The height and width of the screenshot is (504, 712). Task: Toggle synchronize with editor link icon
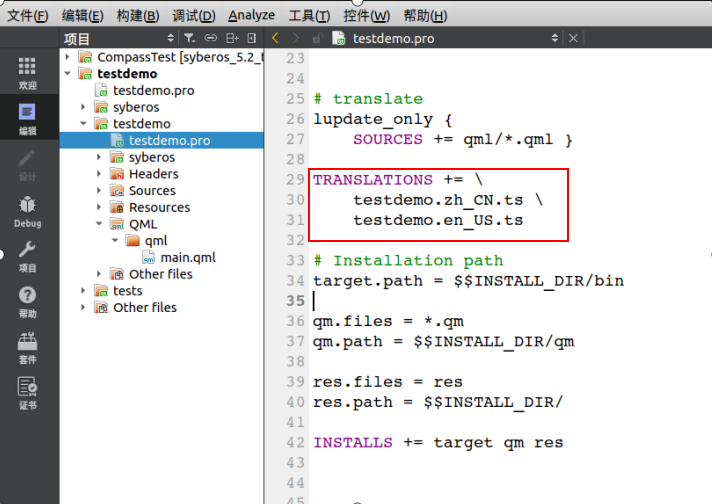(211, 38)
